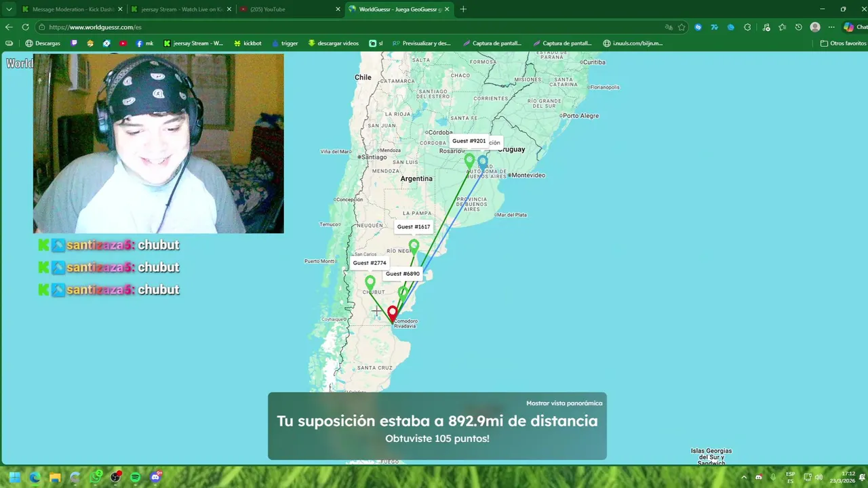Go back with the browser back arrow

pos(9,27)
